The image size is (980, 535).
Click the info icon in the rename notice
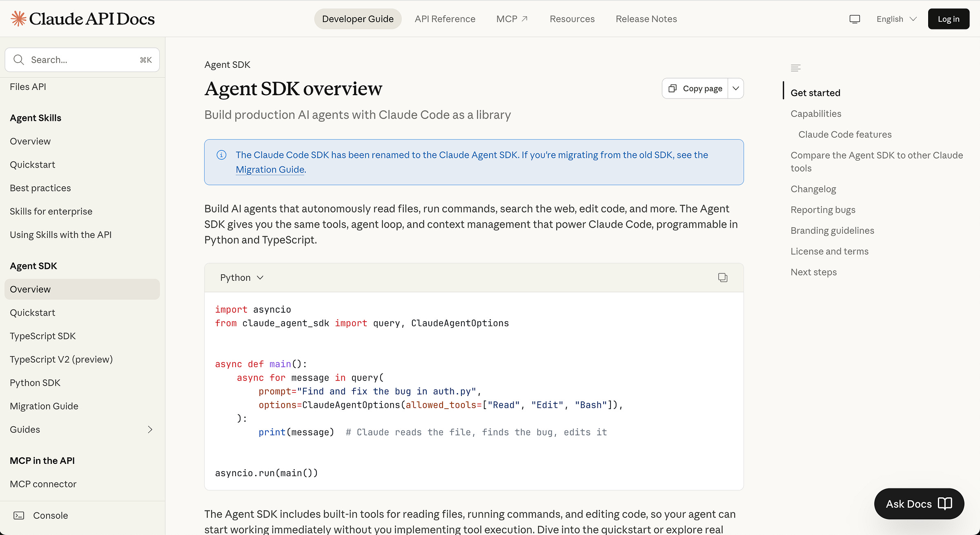221,155
